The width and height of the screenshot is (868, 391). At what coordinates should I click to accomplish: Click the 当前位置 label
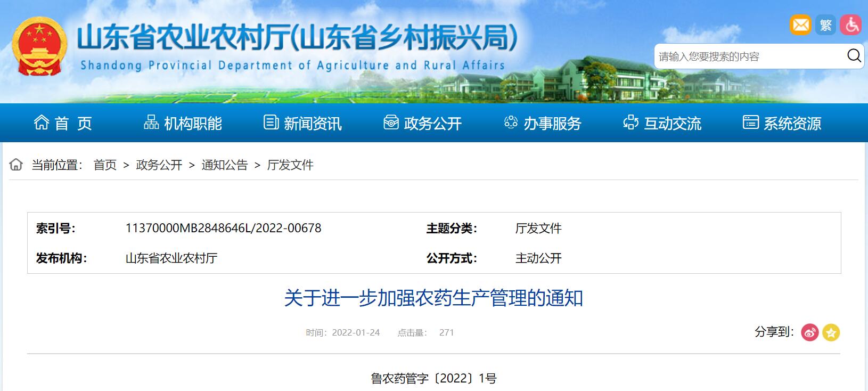click(x=57, y=165)
